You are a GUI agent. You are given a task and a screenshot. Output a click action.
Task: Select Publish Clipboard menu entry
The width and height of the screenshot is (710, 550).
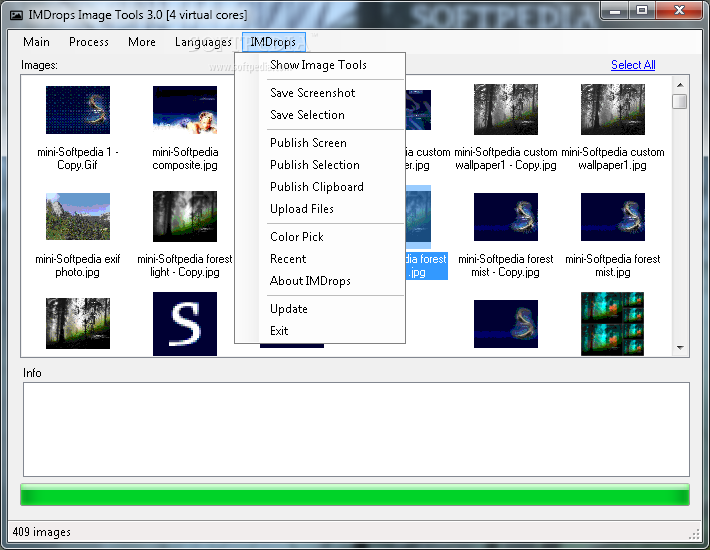tap(317, 187)
